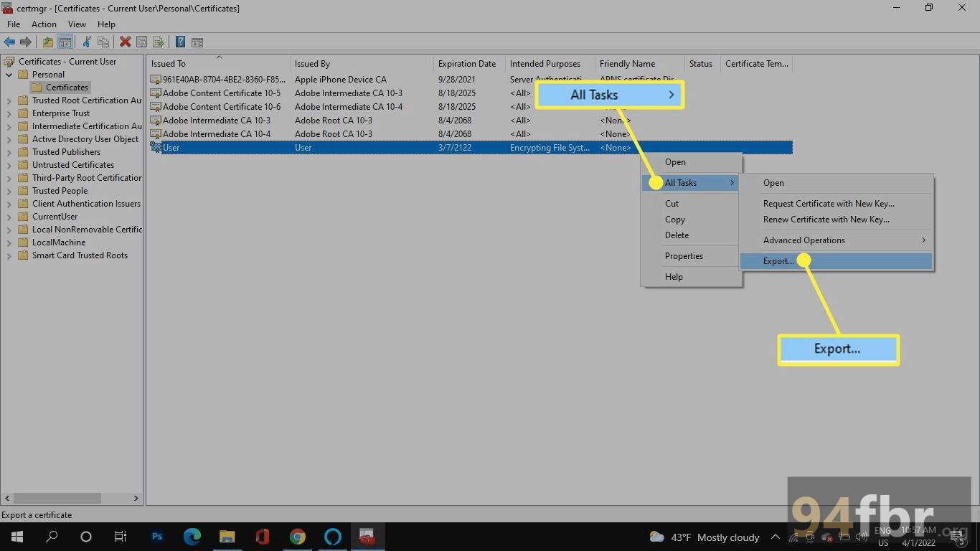Open Microsoft Edge from the taskbar
The width and height of the screenshot is (980, 551).
click(x=192, y=537)
